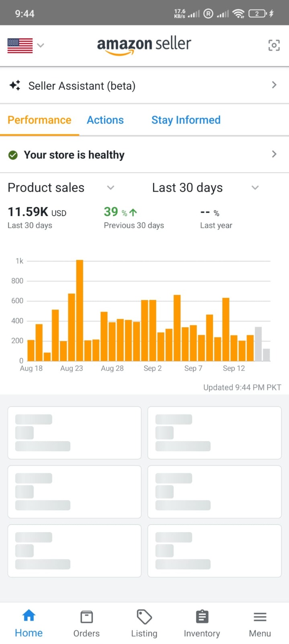The image size is (289, 644).
Task: Switch to the Stay Informed tab
Action: [186, 120]
